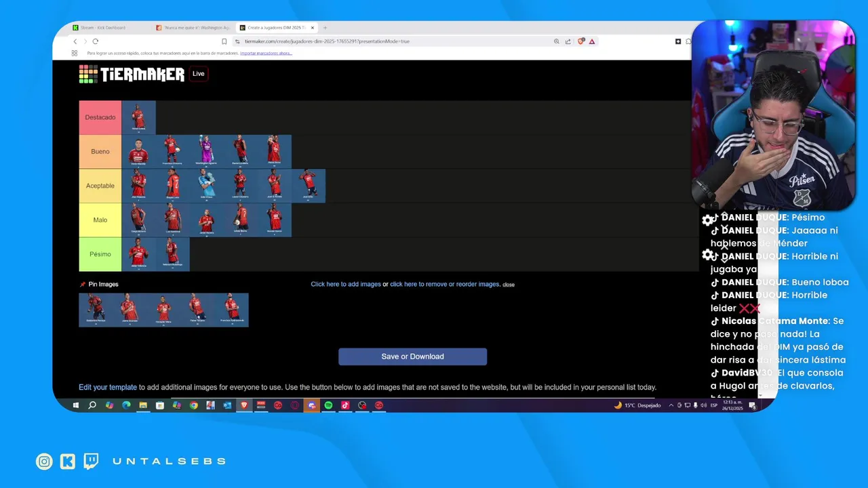The height and width of the screenshot is (488, 868).
Task: Open 'click here to remove or reorder images' link
Action: coord(445,284)
